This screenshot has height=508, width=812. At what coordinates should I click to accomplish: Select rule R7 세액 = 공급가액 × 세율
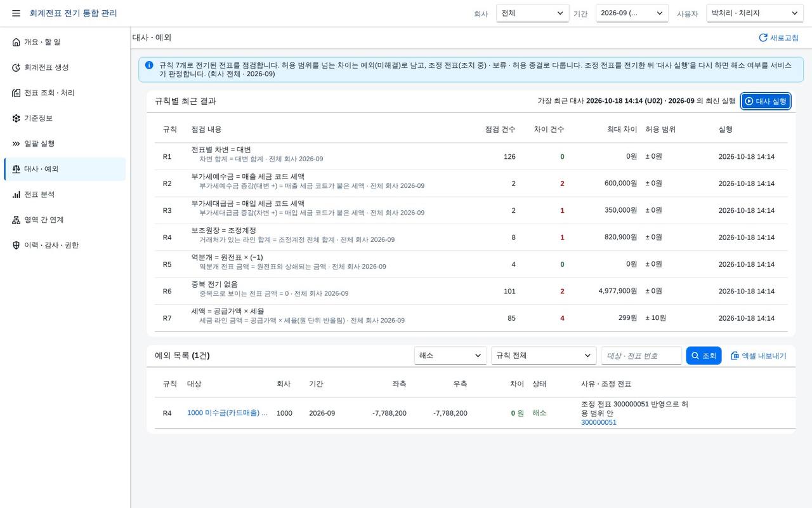click(471, 318)
